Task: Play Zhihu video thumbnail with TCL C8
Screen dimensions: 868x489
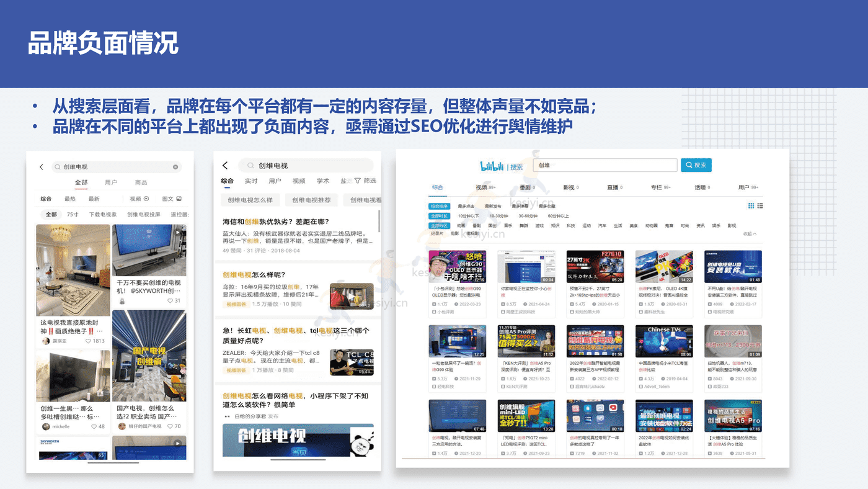Action: pos(352,362)
